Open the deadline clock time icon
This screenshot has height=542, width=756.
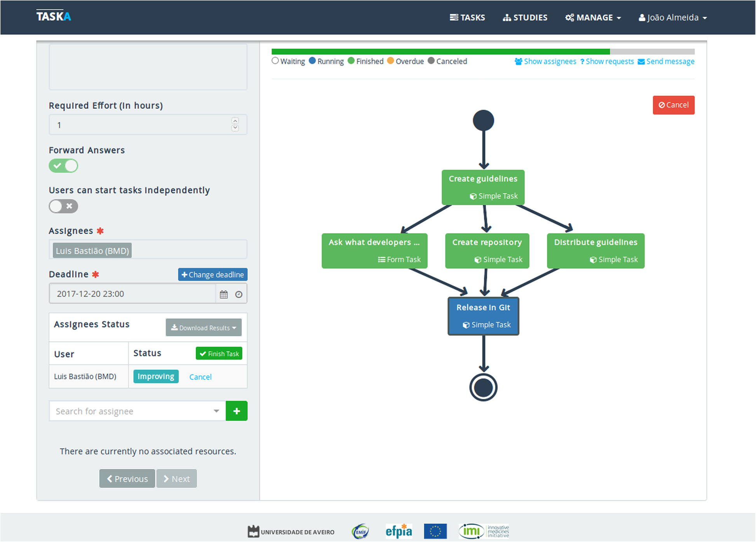pyautogui.click(x=239, y=294)
